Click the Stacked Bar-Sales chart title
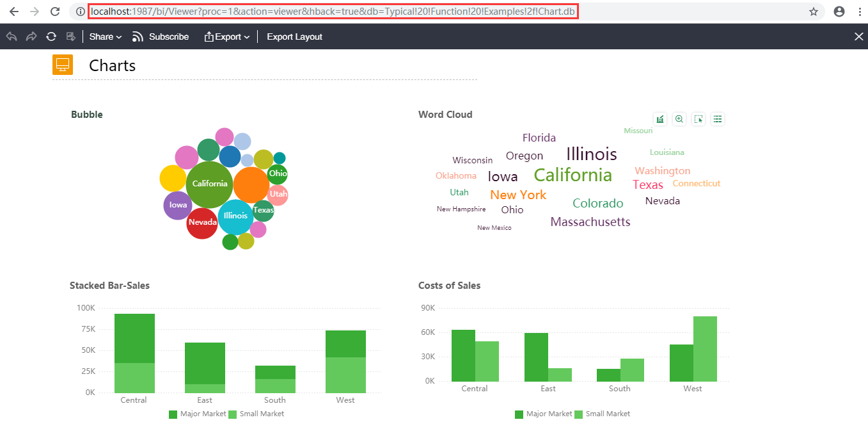Screen dimensions: 868x438 [x=109, y=286]
